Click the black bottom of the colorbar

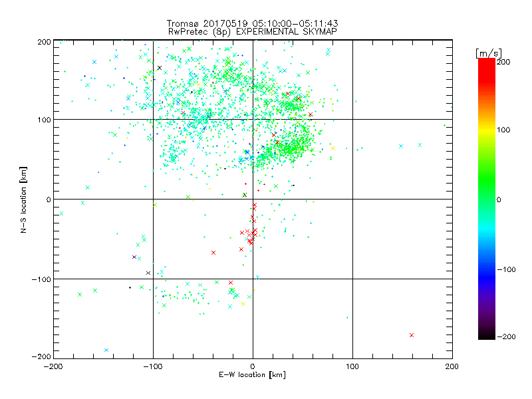pos(487,335)
